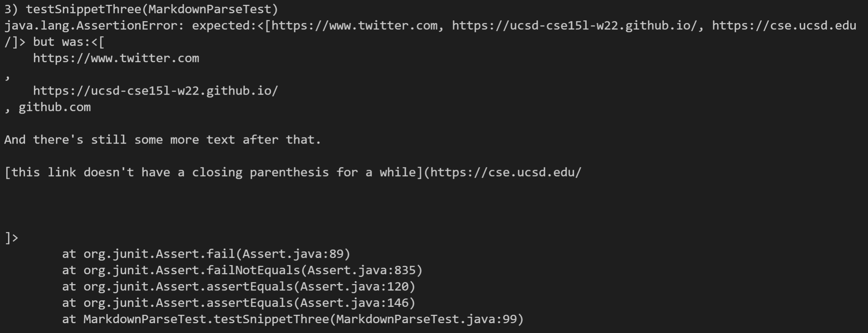Open the indented https://ucsd-cse15l-w22.github.io/ output link

coord(156,91)
